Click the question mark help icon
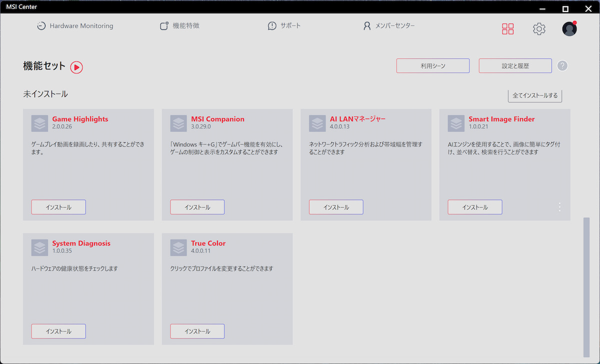Viewport: 600px width, 364px height. coord(562,66)
